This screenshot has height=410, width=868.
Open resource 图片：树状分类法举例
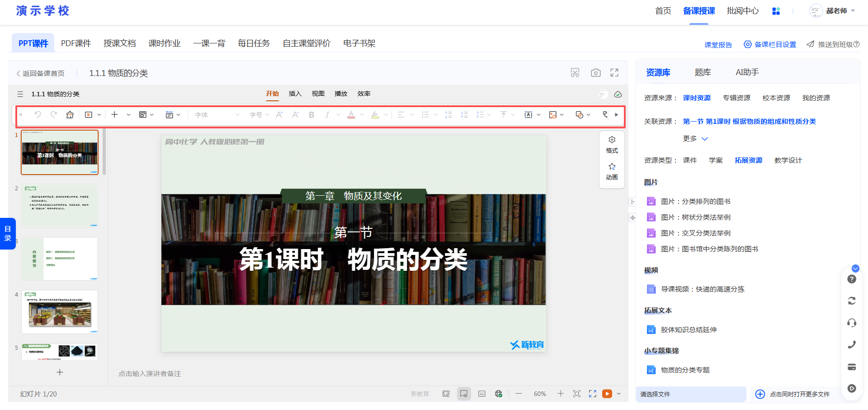coord(696,217)
